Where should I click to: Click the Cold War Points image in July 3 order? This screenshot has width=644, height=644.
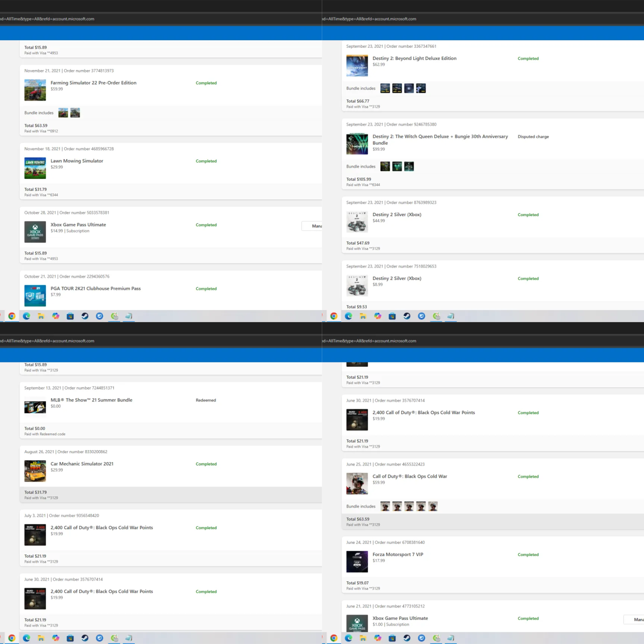(x=35, y=534)
